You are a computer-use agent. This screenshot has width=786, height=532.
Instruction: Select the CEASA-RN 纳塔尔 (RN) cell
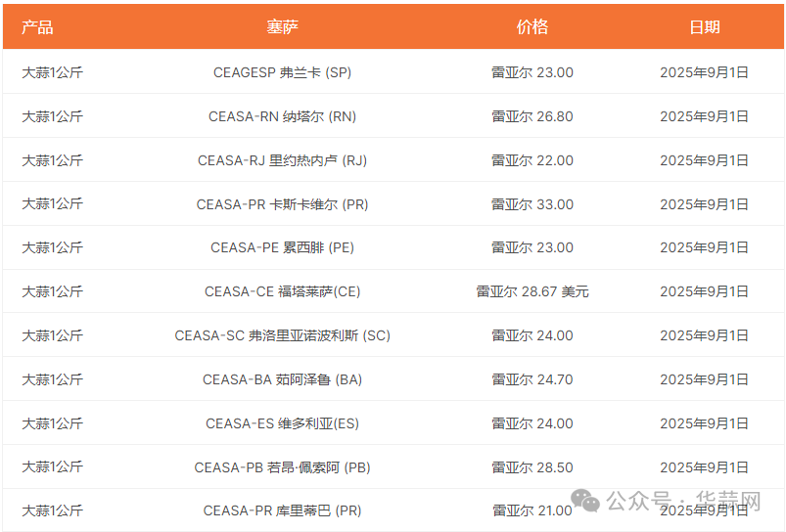[282, 116]
